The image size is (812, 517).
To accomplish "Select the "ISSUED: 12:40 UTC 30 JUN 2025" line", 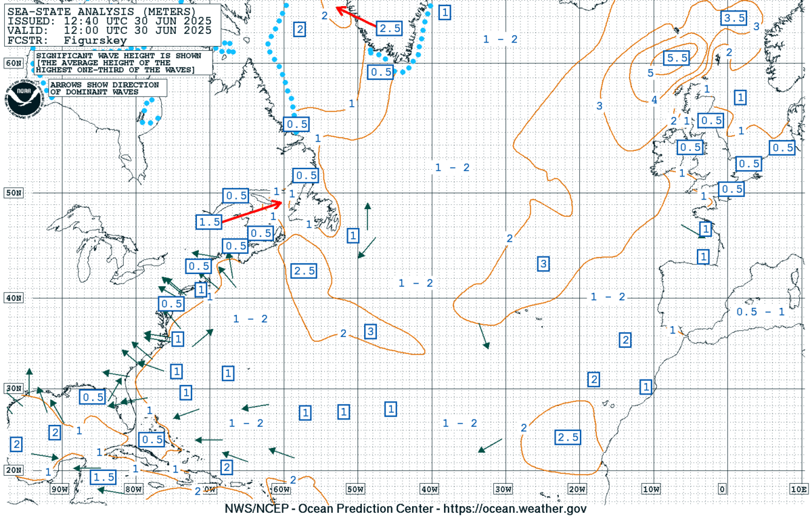I will (x=110, y=21).
